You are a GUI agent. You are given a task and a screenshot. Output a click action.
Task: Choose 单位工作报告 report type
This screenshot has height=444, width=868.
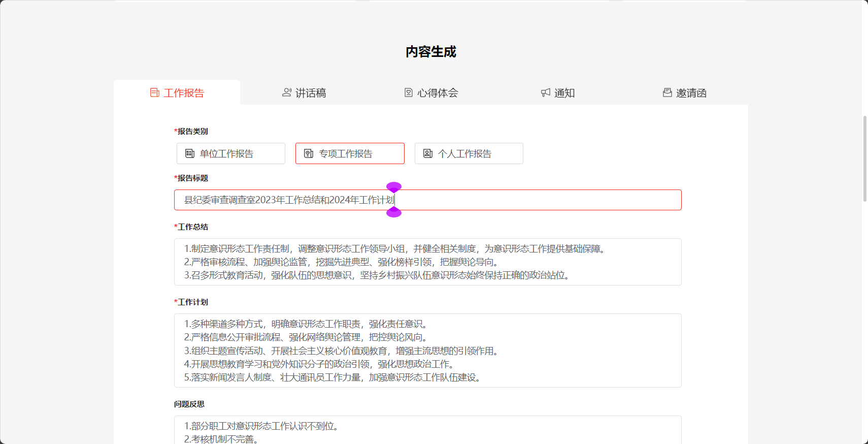231,153
